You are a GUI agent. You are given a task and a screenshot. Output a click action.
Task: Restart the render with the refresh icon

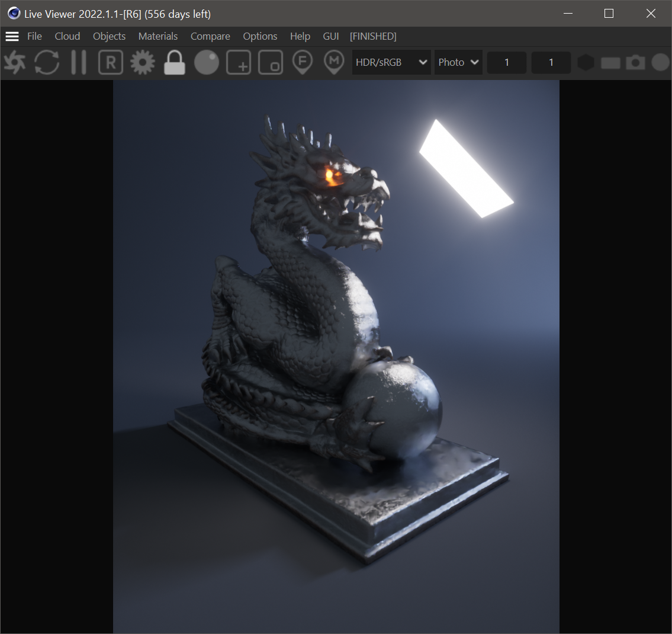pyautogui.click(x=47, y=62)
